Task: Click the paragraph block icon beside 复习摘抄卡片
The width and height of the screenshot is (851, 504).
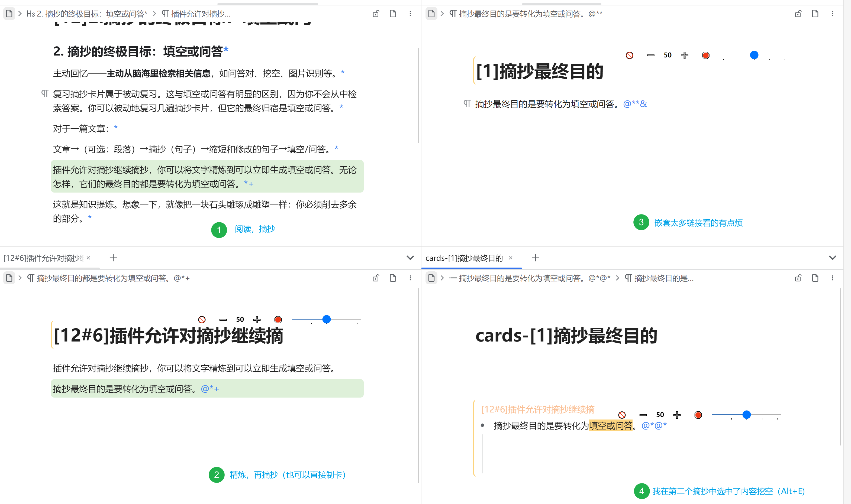Action: pos(45,93)
